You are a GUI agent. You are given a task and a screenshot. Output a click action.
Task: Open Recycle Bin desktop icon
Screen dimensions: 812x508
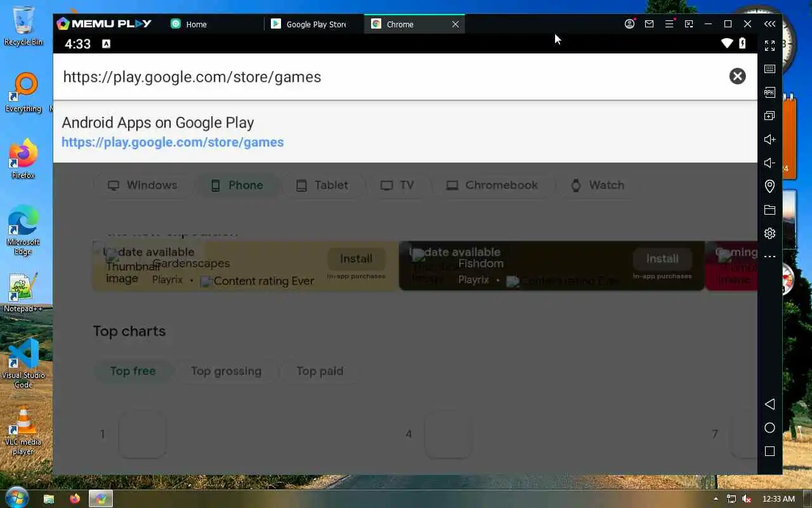[x=23, y=26]
